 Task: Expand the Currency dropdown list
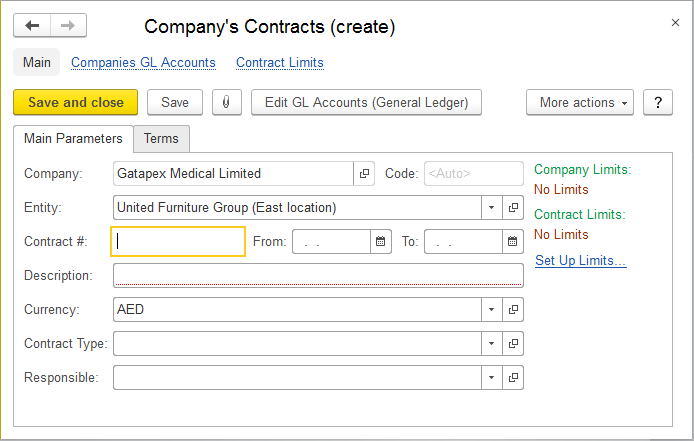(x=491, y=310)
